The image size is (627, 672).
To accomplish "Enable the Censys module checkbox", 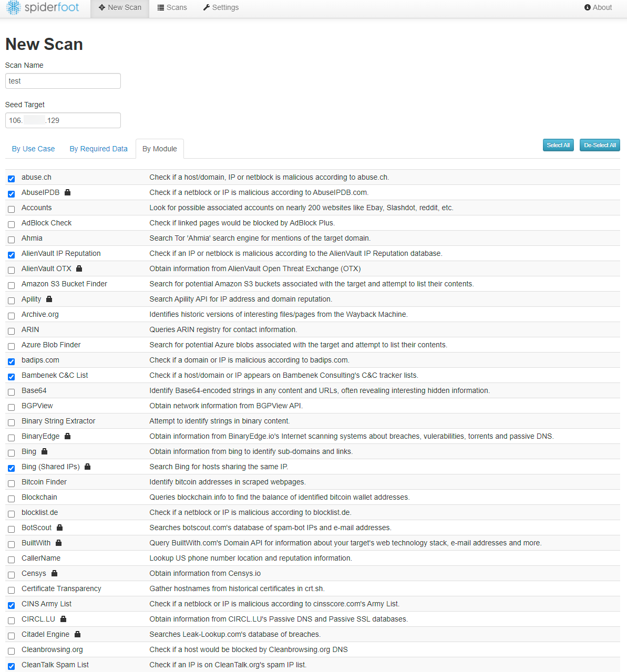I will [x=11, y=575].
